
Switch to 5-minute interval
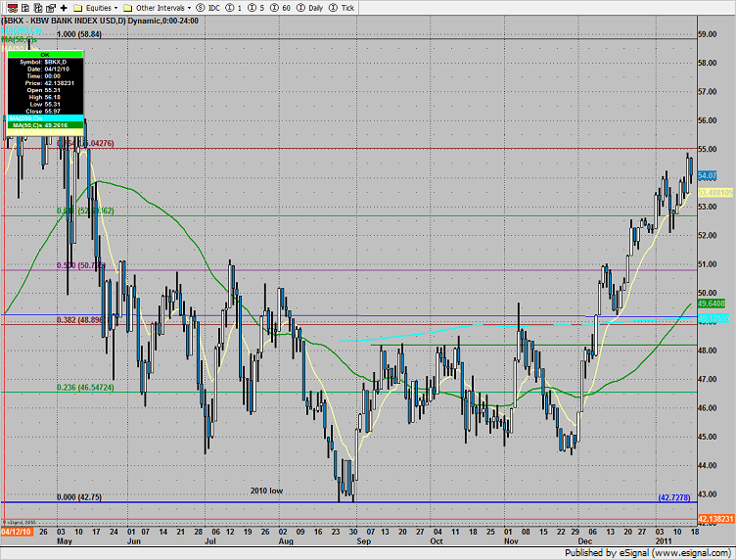[255, 8]
